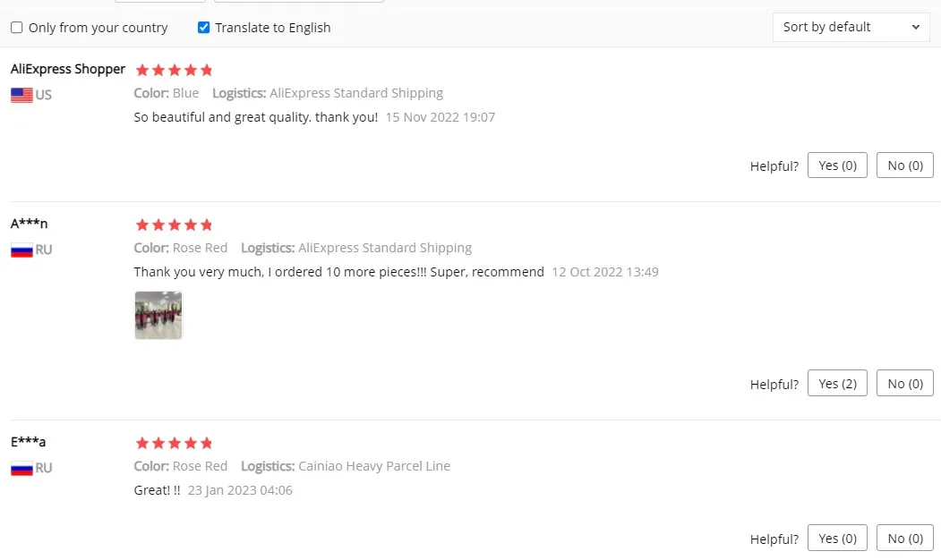Click the star rating on E***a's review
Image resolution: width=941 pixels, height=560 pixels.
coord(174,443)
